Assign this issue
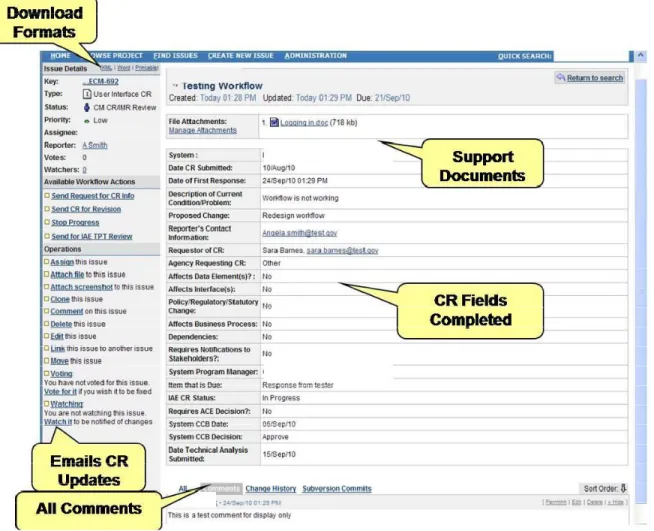654x531 pixels. [62, 262]
